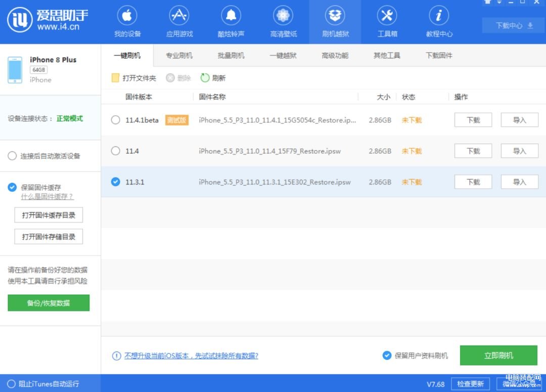Switch to the 下载固件 tab
The height and width of the screenshot is (392, 546).
[439, 56]
